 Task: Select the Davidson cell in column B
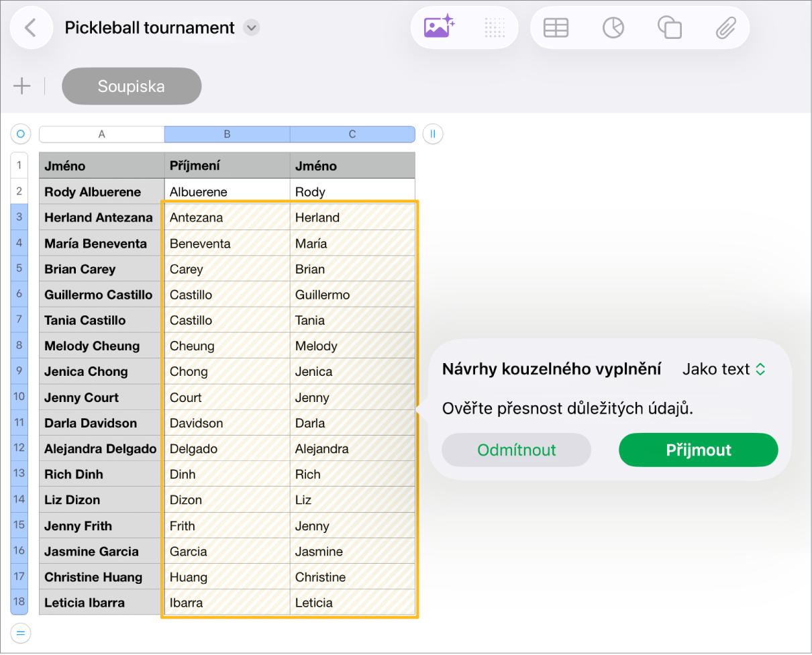(x=227, y=423)
